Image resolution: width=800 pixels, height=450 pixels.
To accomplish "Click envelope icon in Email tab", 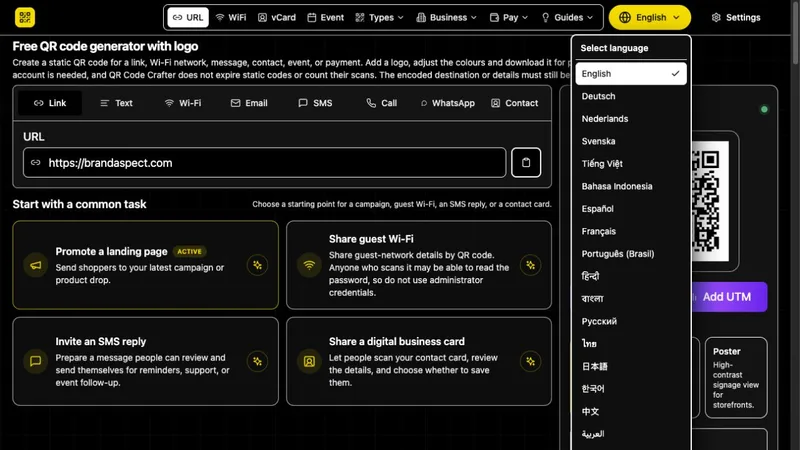I will (x=235, y=103).
